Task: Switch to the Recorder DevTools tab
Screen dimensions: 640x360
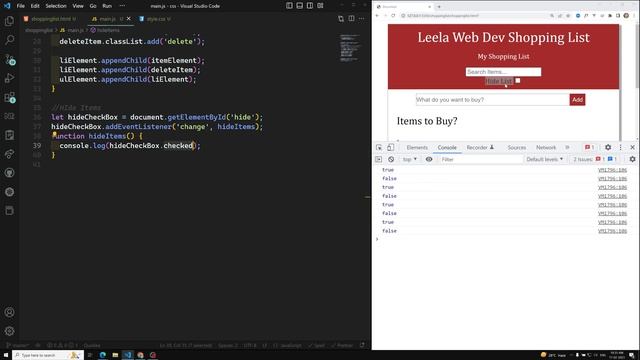Action: (480, 147)
